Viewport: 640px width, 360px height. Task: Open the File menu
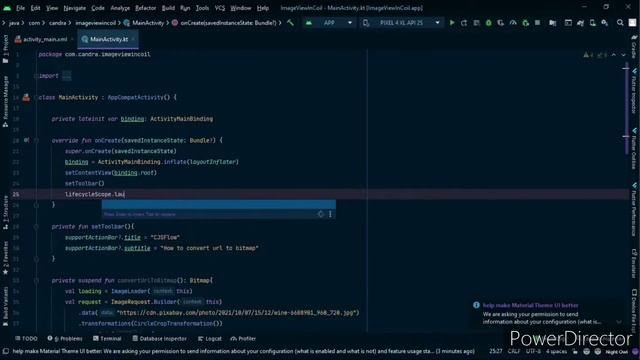(20, 8)
